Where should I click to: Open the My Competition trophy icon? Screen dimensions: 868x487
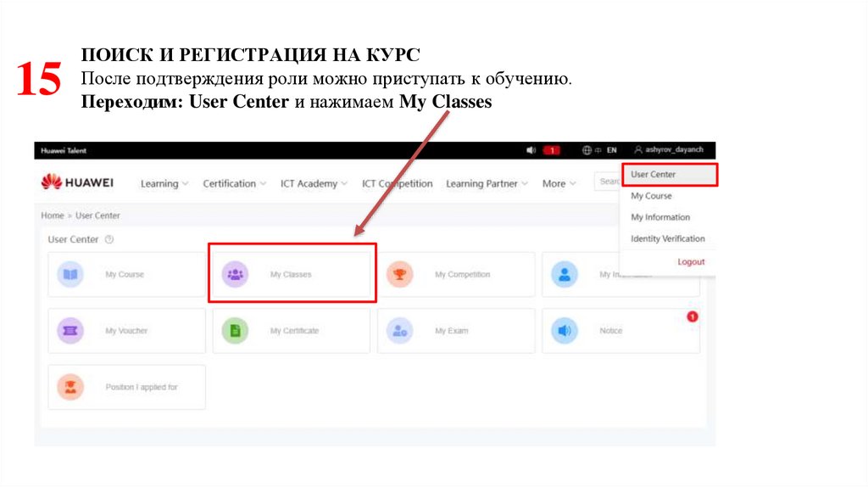pos(400,274)
